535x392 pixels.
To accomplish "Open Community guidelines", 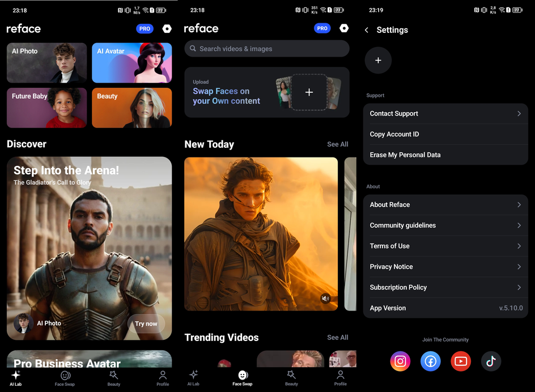I will (x=445, y=225).
